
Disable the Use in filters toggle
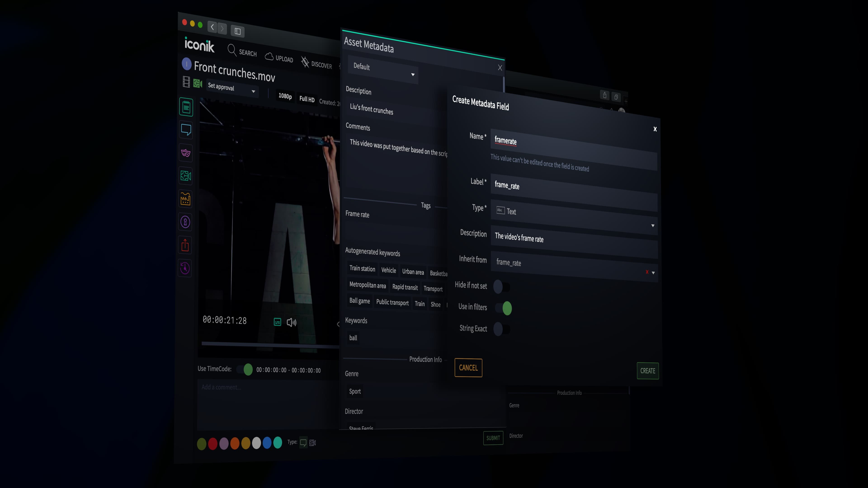click(504, 308)
